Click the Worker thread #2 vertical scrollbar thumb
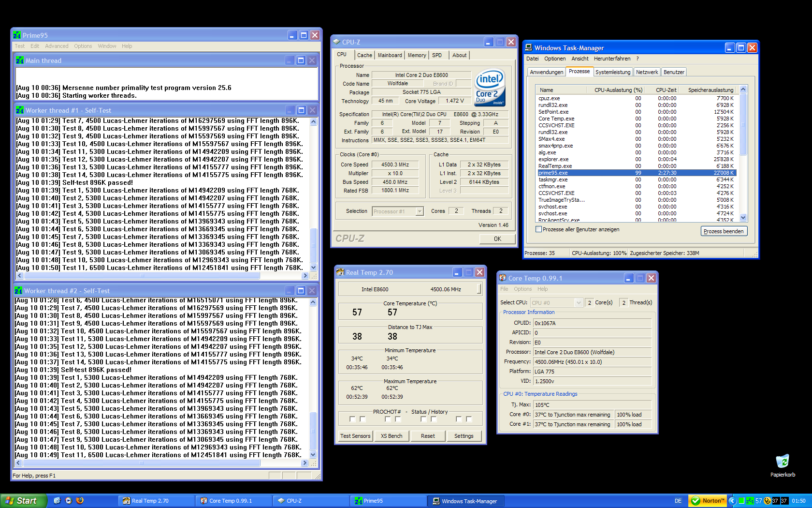 pyautogui.click(x=313, y=431)
